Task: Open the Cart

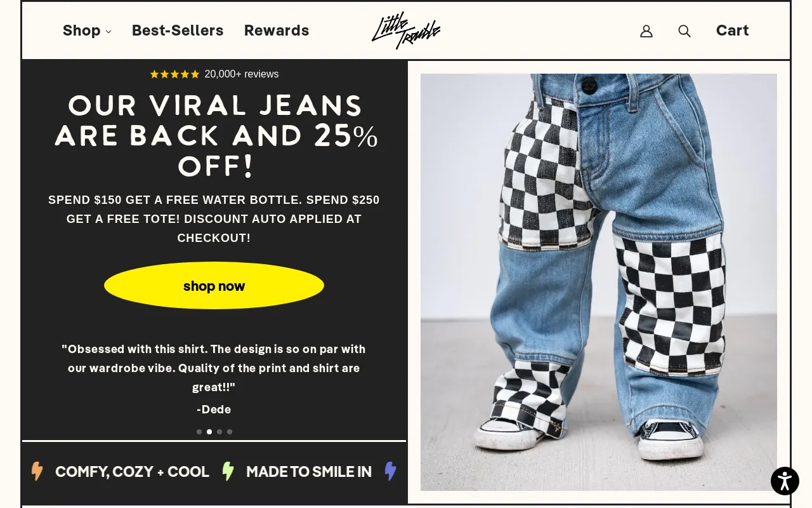Action: tap(732, 30)
